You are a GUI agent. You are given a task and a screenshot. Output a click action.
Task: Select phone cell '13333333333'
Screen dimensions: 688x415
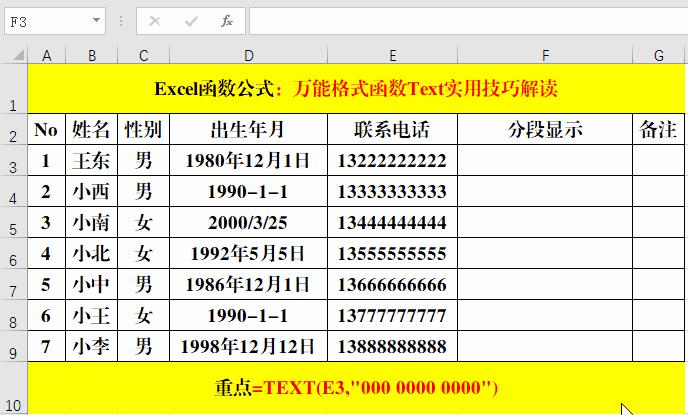pos(392,192)
